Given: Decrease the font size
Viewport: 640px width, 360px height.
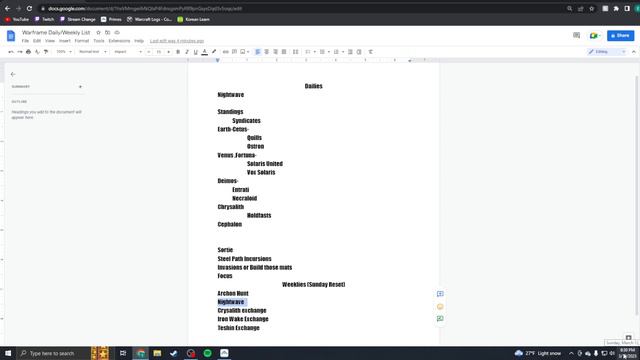Looking at the screenshot, I should (149, 52).
